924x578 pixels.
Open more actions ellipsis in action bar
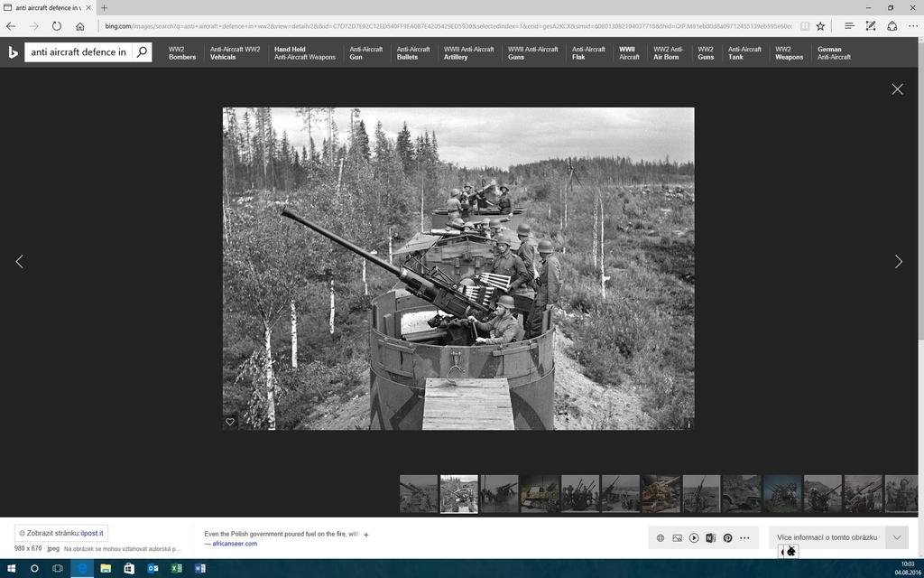(x=744, y=538)
